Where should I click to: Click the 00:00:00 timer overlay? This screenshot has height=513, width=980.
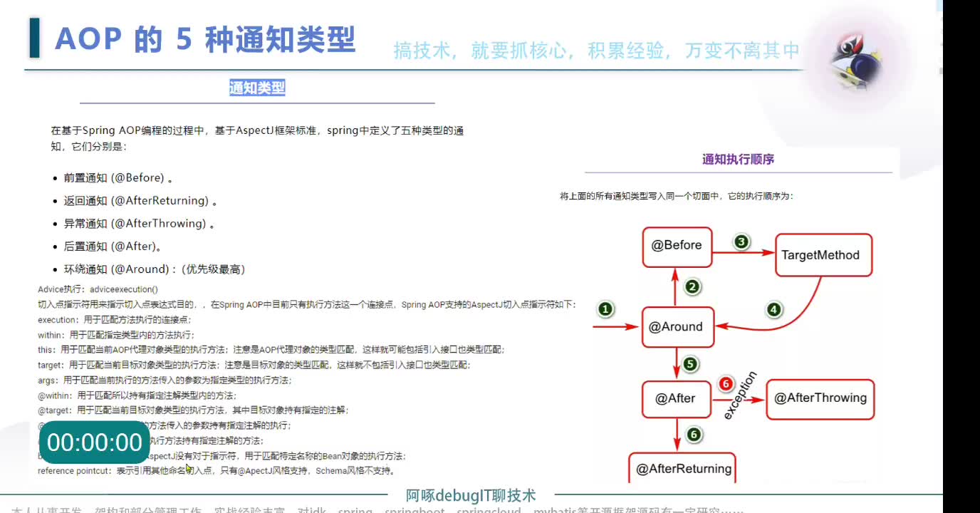[x=95, y=442]
